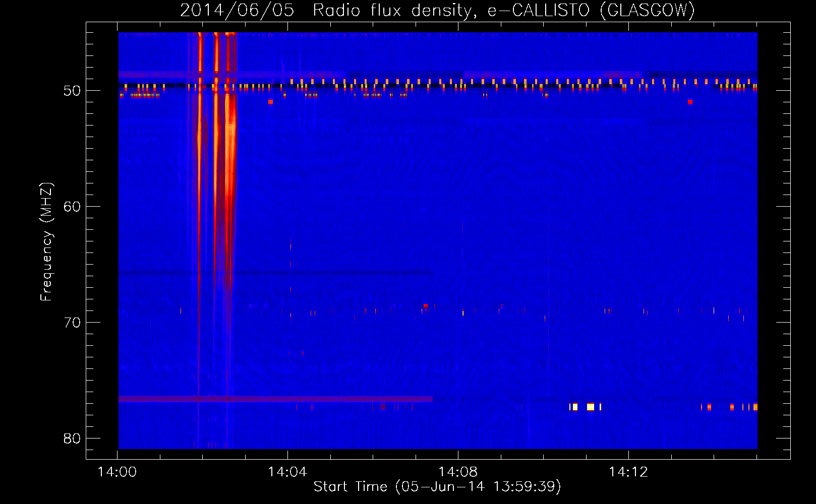
Task: Click the 14:08 time tick label
Action: (x=458, y=472)
